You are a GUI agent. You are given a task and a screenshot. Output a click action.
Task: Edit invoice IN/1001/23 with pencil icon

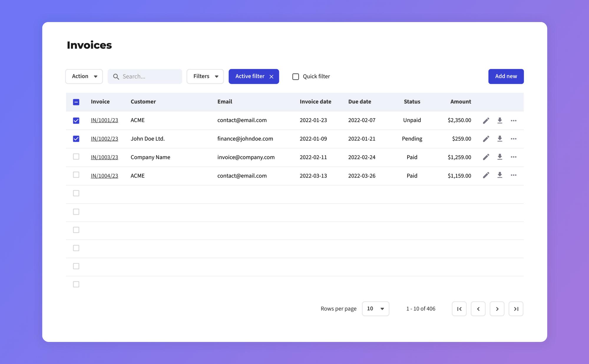tap(486, 120)
